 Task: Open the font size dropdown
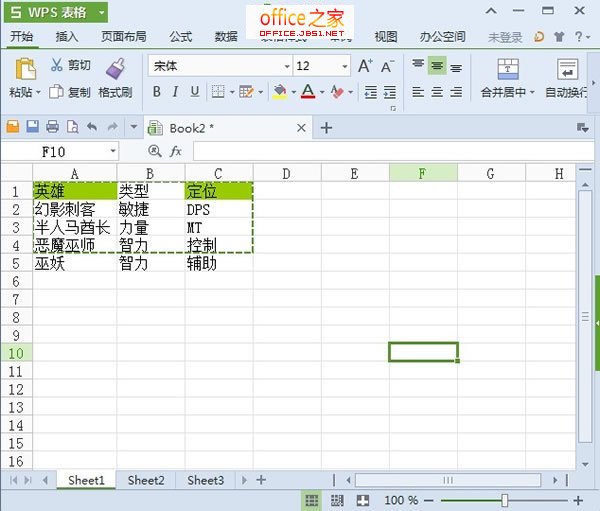tap(345, 66)
